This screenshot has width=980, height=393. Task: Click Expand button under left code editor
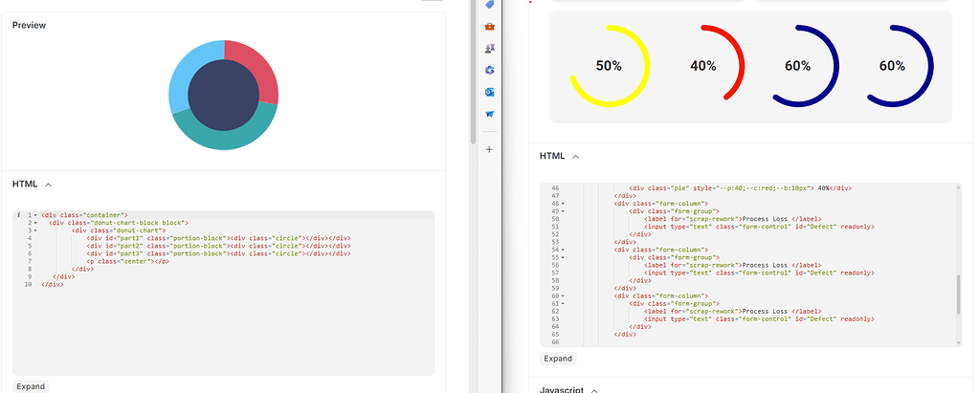point(31,386)
